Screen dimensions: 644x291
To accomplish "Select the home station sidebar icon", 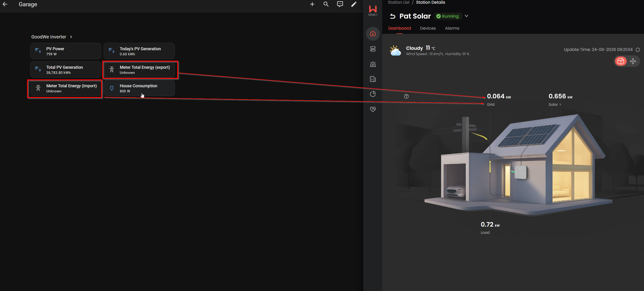I will coord(373,34).
